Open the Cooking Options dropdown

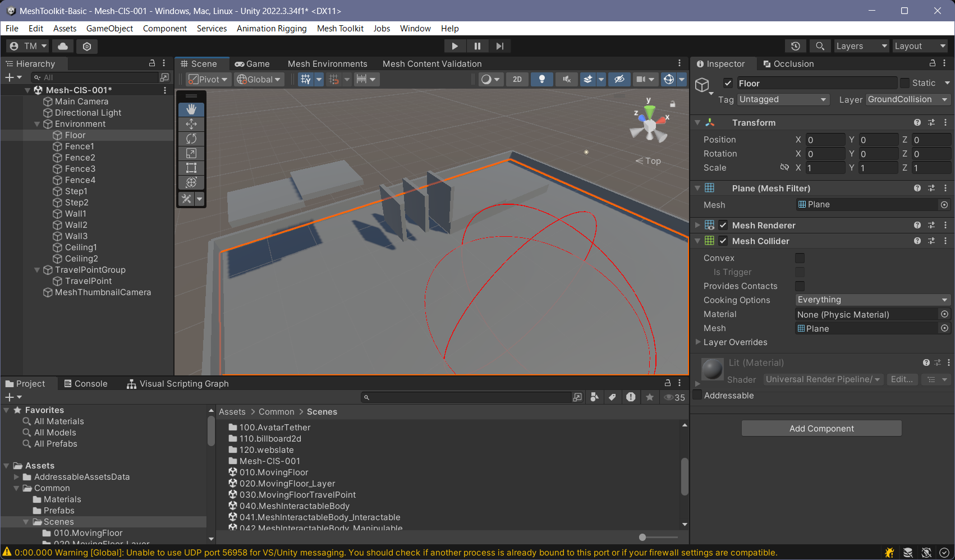click(872, 300)
